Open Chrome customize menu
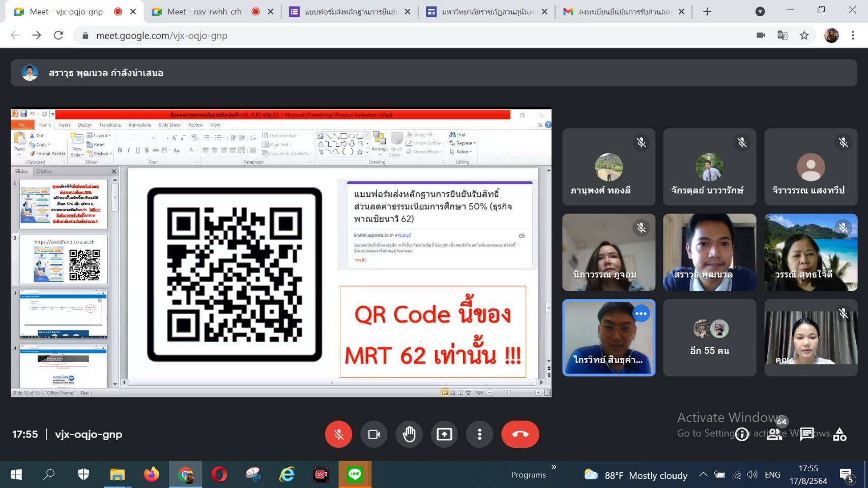Viewport: 868px width, 488px height. [853, 35]
